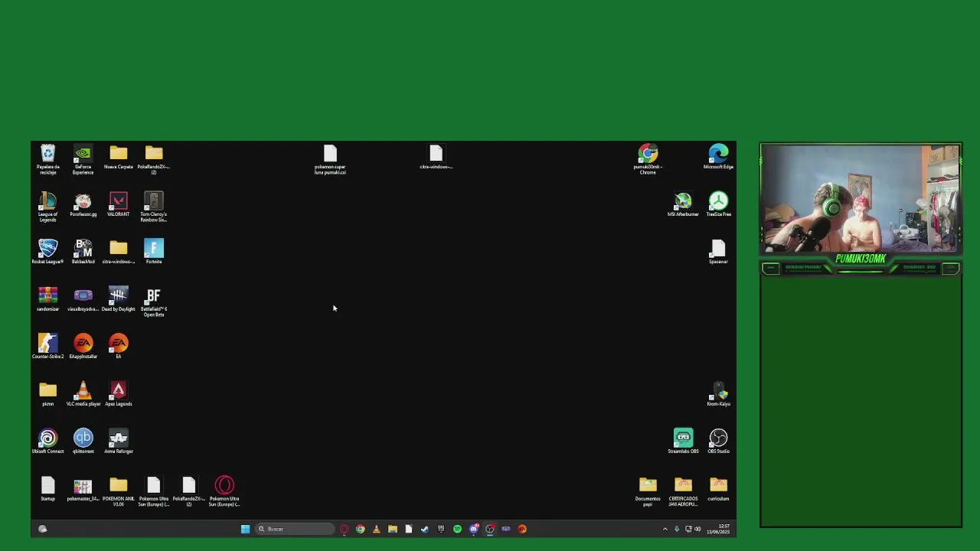This screenshot has width=980, height=551.
Task: Open Opera GX from the taskbar
Action: [344, 529]
